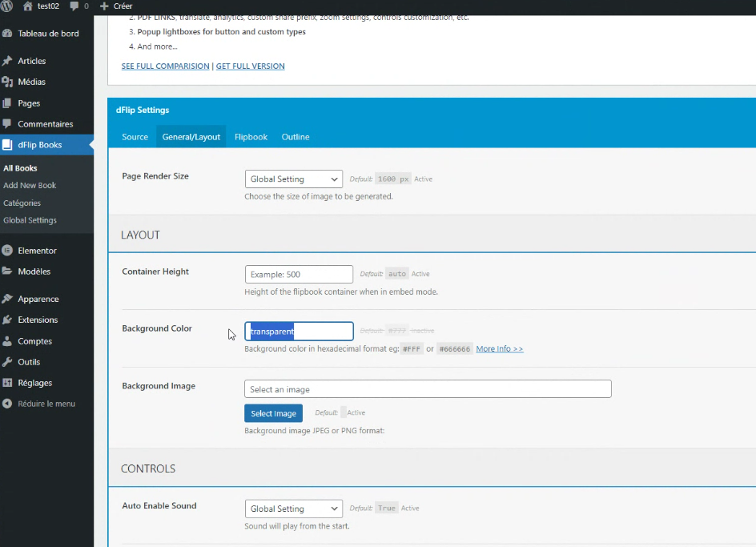Click the plus Créer icon
The width and height of the screenshot is (756, 547).
point(103,6)
